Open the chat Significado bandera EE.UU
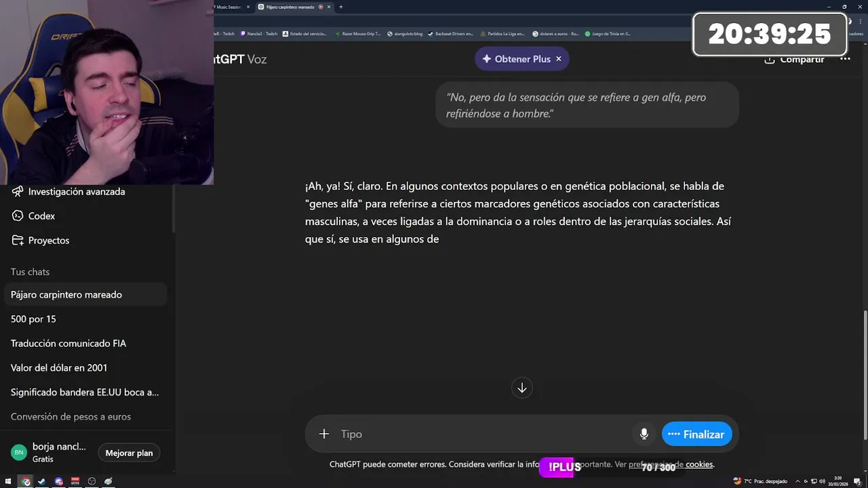This screenshot has width=868, height=488. (x=85, y=392)
